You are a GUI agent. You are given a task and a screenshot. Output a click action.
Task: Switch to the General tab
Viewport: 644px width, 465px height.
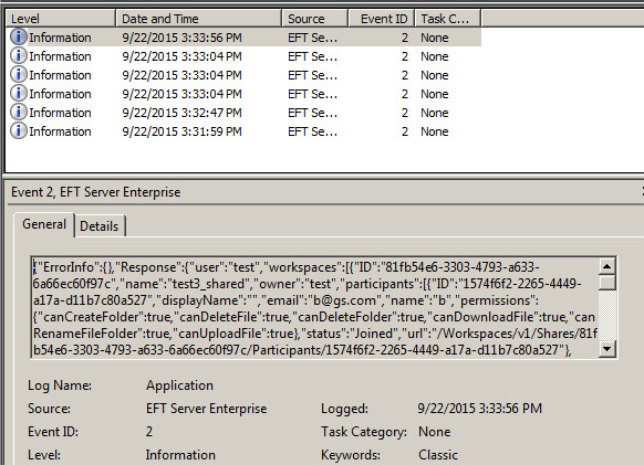tap(44, 225)
